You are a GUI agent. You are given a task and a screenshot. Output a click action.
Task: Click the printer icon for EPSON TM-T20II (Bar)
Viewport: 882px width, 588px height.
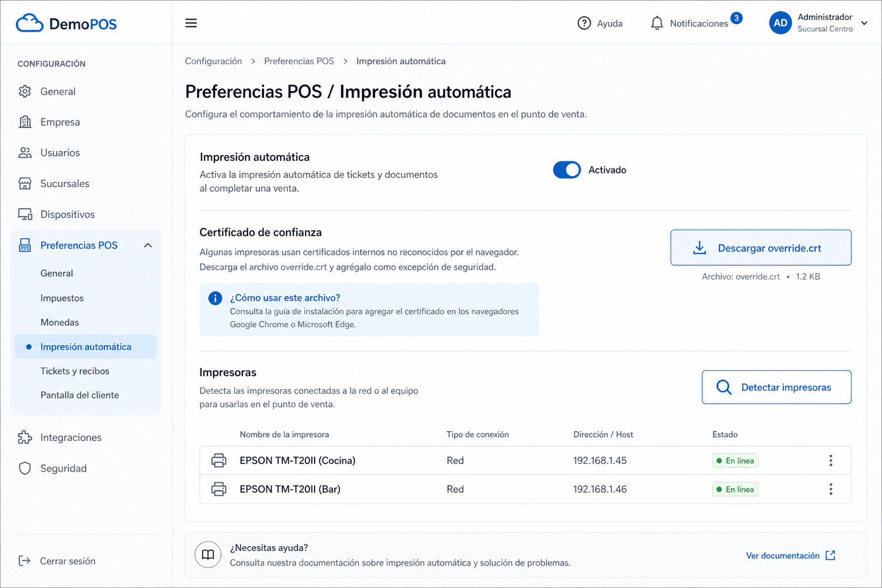219,489
